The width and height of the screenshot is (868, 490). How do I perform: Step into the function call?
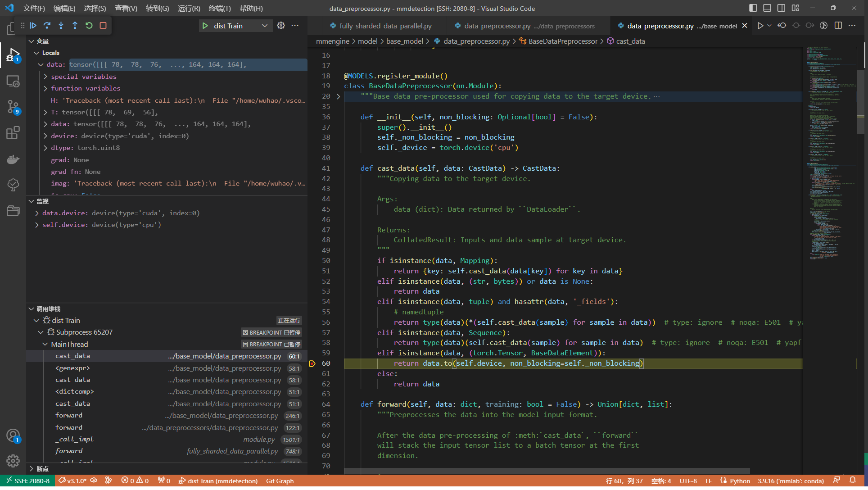61,26
